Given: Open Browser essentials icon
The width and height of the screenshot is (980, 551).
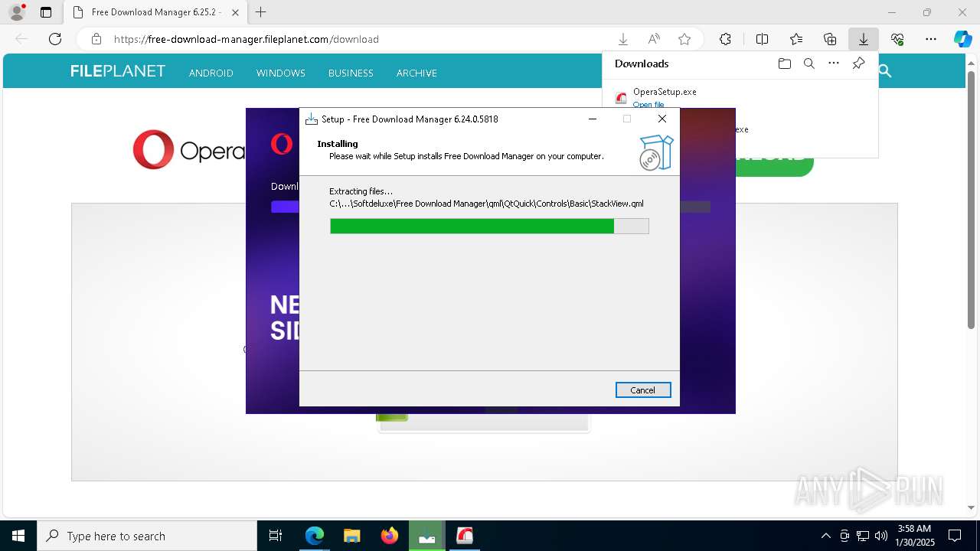Looking at the screenshot, I should (x=897, y=39).
